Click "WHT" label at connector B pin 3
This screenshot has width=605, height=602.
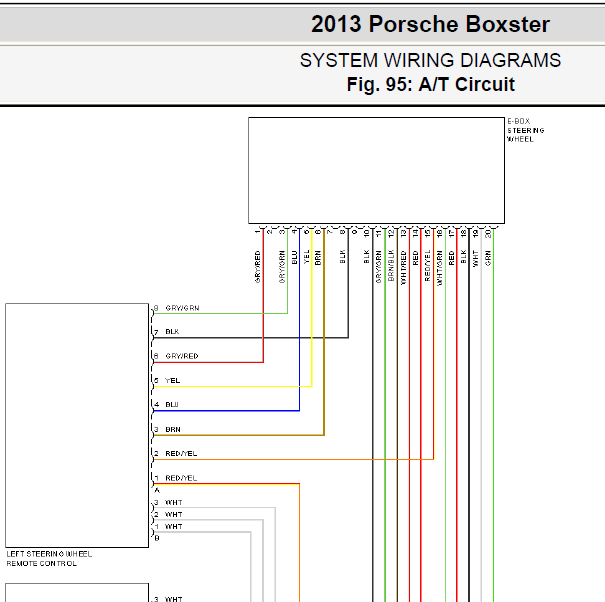pos(173,502)
